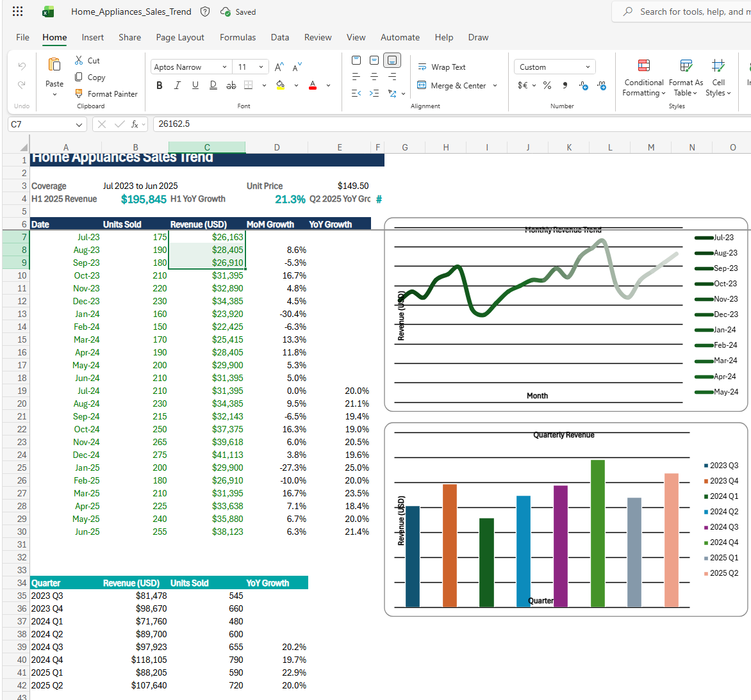This screenshot has height=700, width=751.
Task: Apply double underline formatting
Action: 213,85
